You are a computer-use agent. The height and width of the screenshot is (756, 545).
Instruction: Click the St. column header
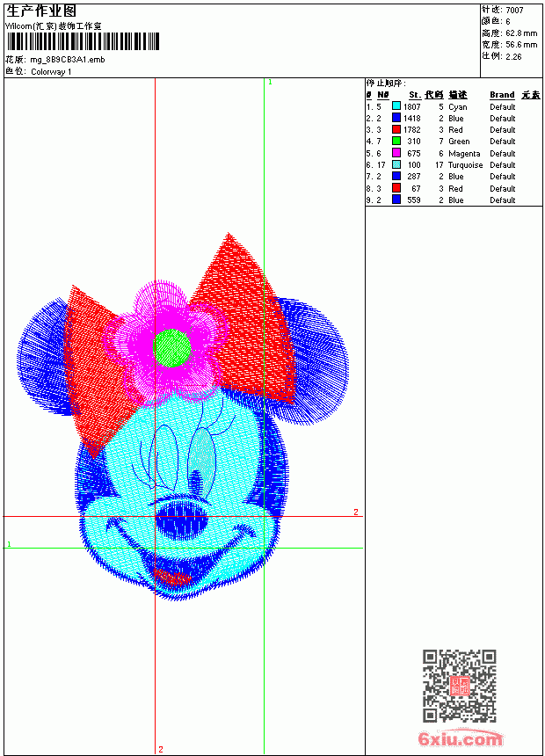pos(415,95)
